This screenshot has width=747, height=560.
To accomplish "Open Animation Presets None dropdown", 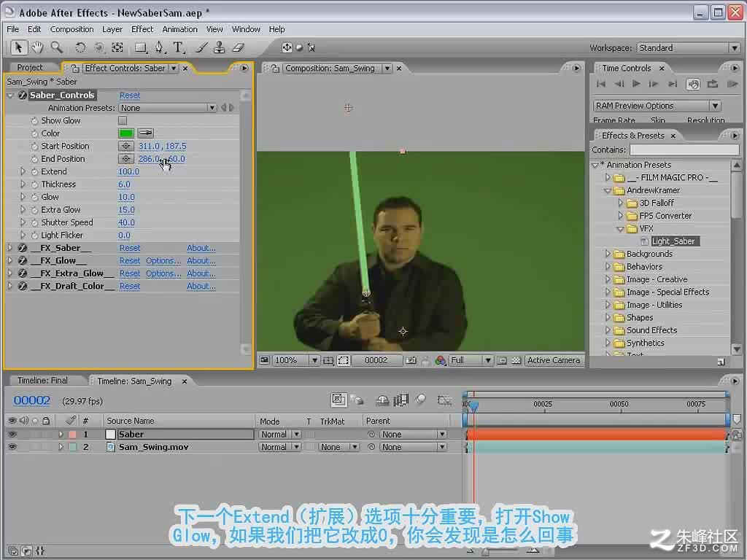I will click(167, 108).
